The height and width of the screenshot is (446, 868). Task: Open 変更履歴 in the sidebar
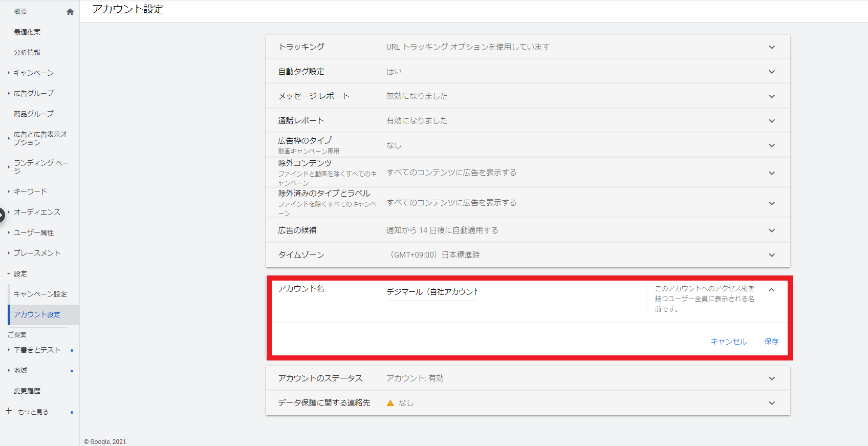27,391
